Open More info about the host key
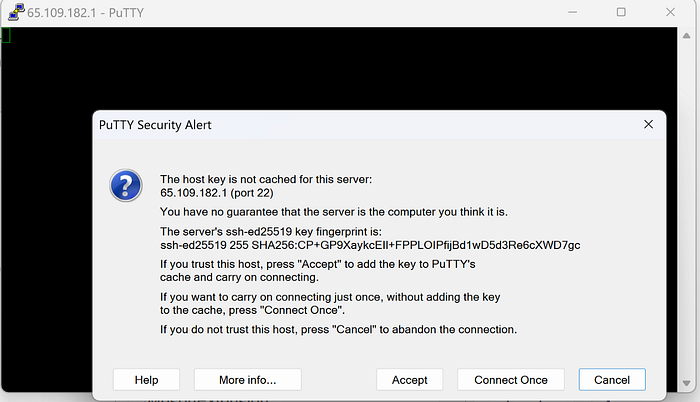The height and width of the screenshot is (402, 700). coord(247,380)
